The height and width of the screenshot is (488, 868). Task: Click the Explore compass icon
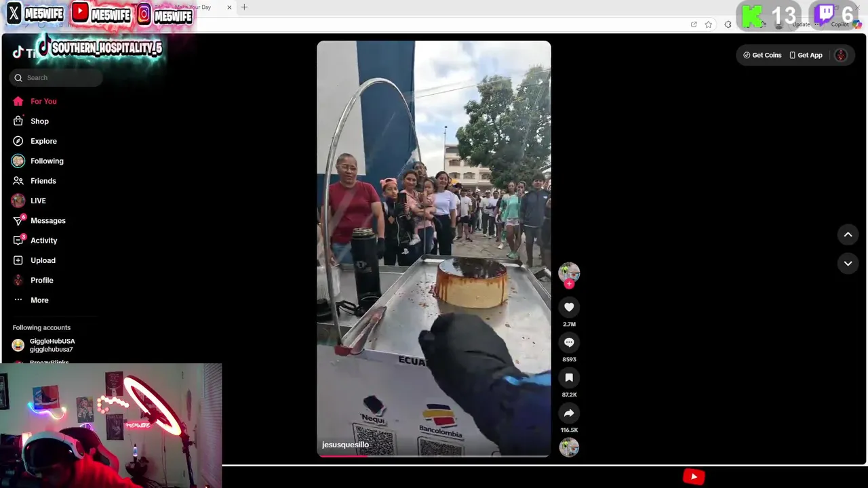18,141
